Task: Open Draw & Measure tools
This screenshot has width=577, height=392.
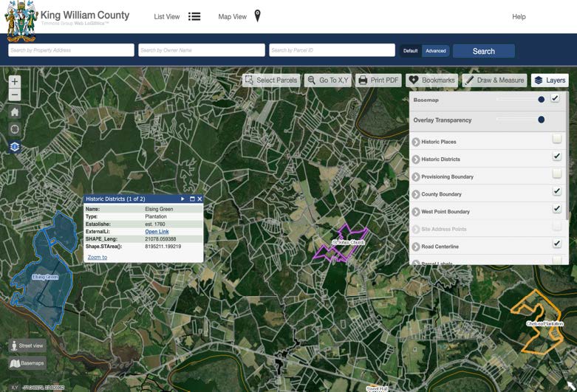Action: pyautogui.click(x=494, y=80)
